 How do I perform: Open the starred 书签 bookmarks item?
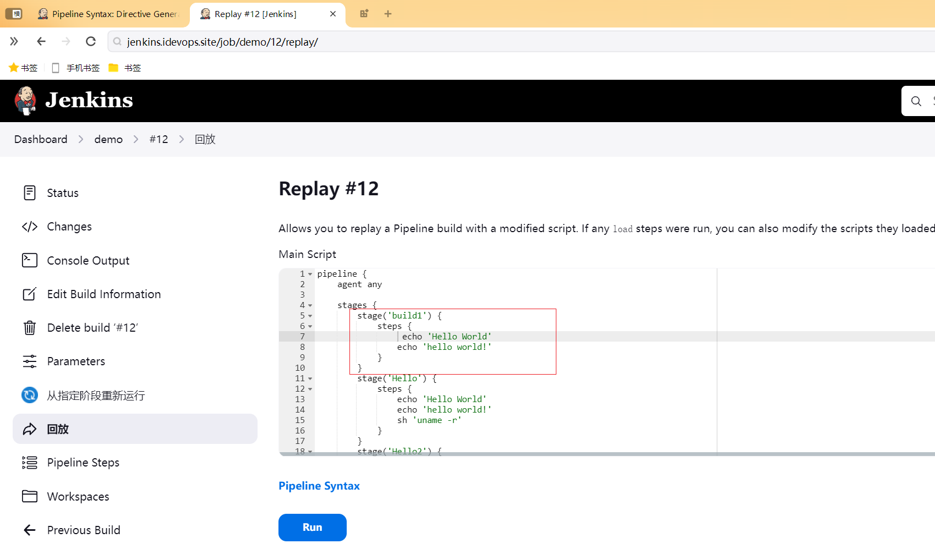click(x=23, y=68)
